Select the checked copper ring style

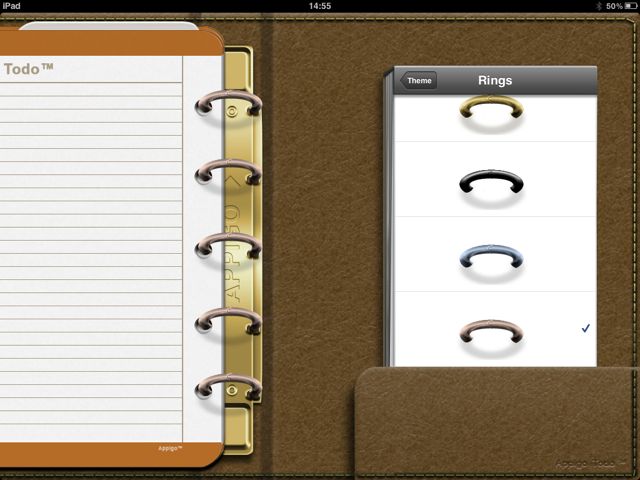tap(495, 329)
